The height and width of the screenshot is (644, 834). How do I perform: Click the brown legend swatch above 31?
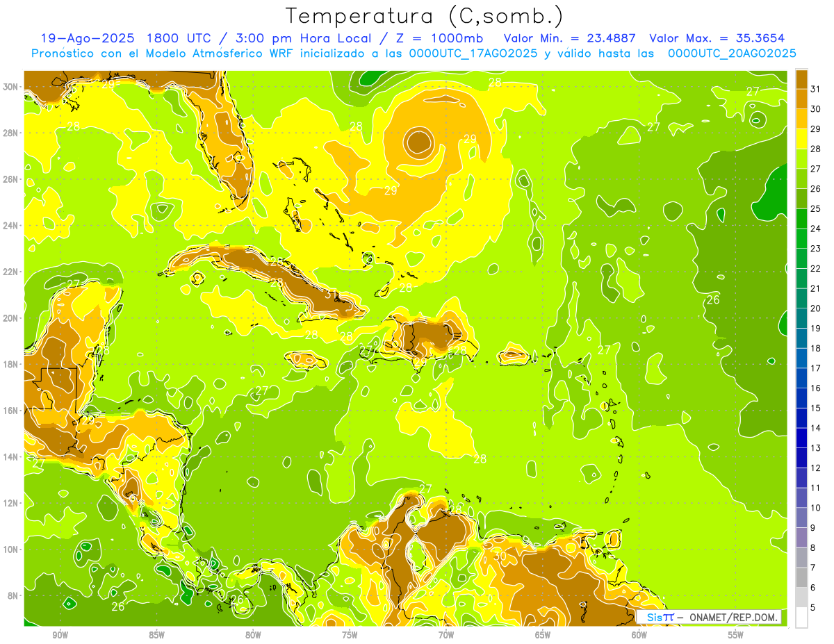click(x=801, y=79)
